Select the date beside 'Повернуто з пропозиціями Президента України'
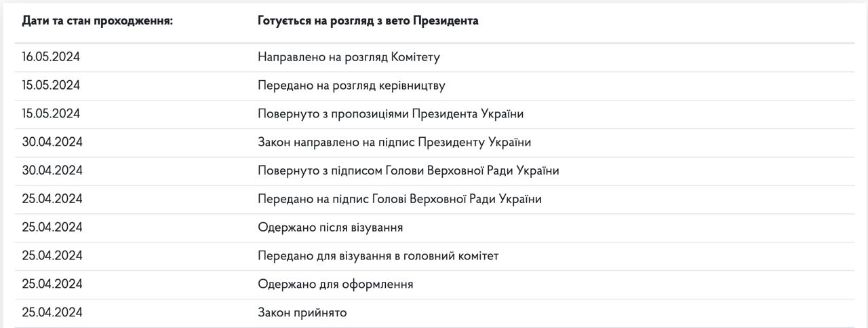Screen dimensions: 868x328 click(x=51, y=114)
